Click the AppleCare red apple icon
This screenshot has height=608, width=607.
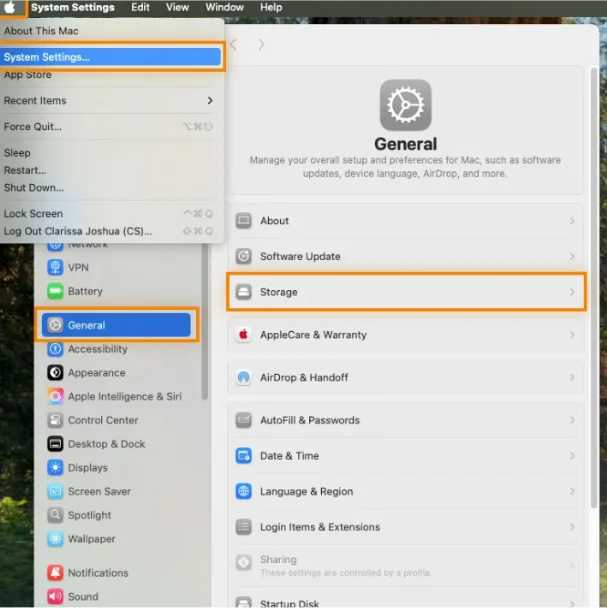point(244,334)
